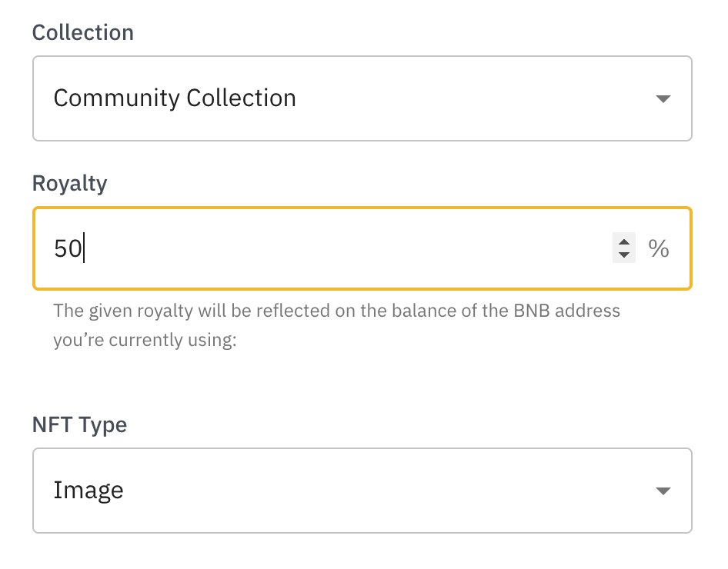Click the Royalty input field
This screenshot has width=728, height=569.
tap(362, 248)
